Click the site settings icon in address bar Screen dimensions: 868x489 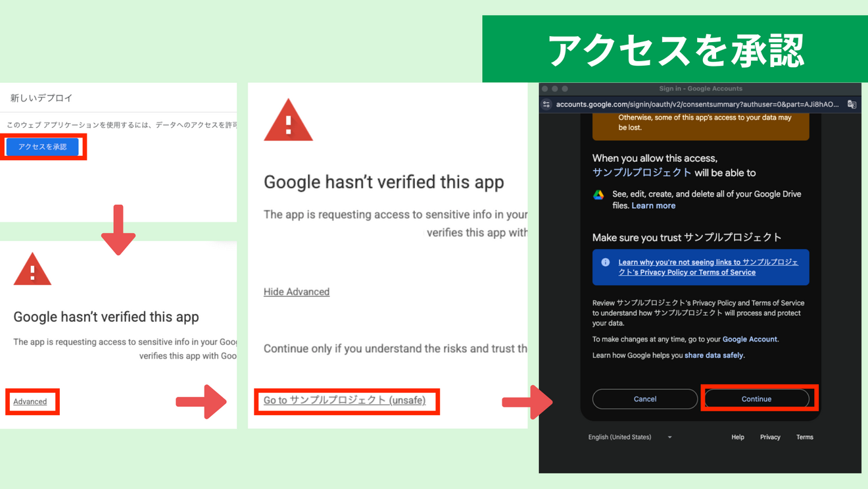coord(546,105)
